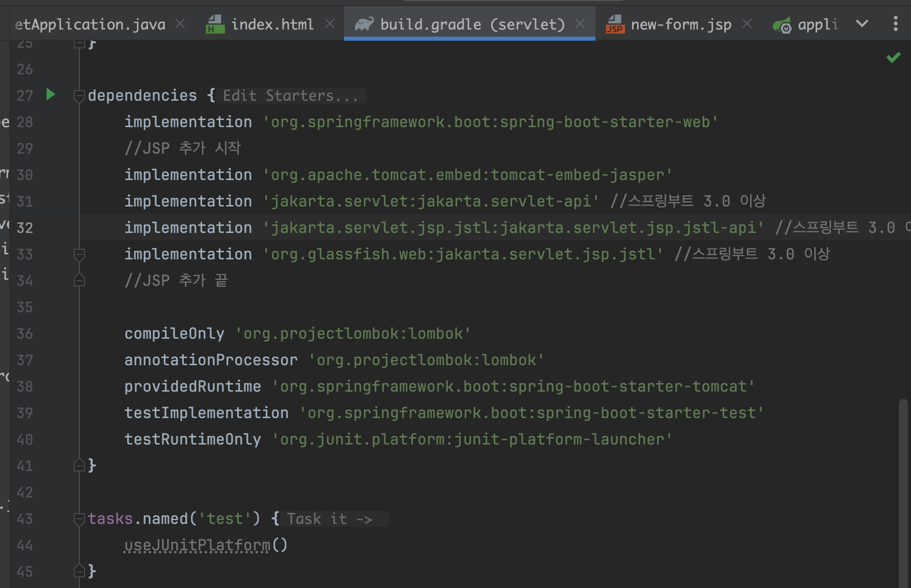The image size is (911, 588).
Task: Collapse the dependencies block at line 27
Action: click(79, 96)
